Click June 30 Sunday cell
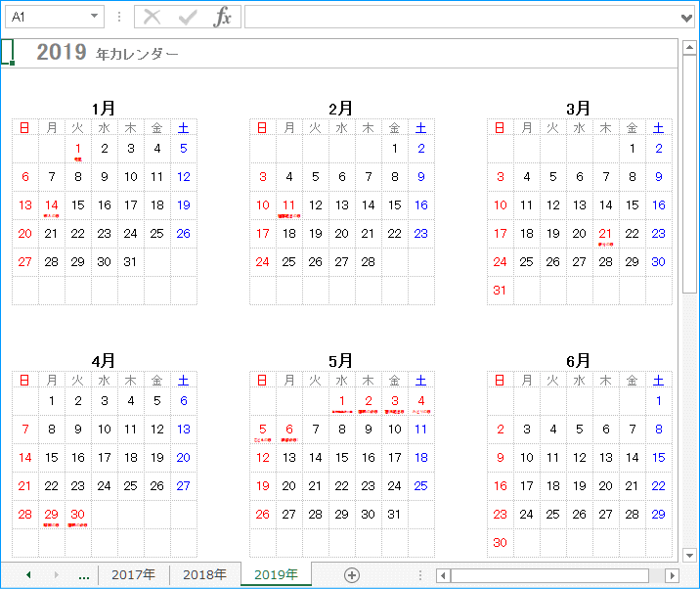The image size is (700, 589). pos(500,543)
